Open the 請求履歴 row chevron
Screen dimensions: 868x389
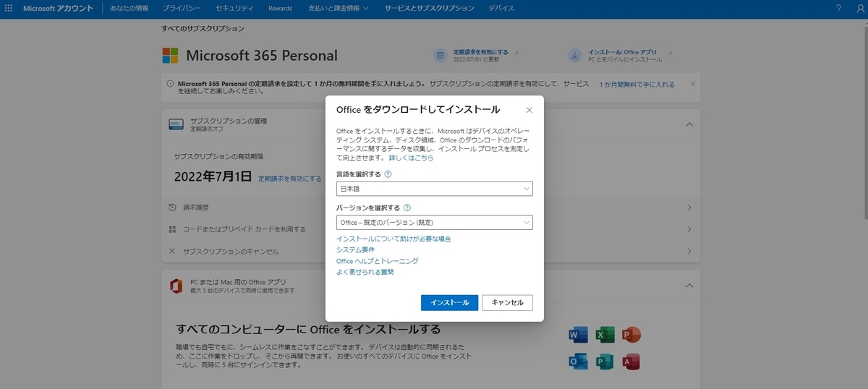(689, 208)
